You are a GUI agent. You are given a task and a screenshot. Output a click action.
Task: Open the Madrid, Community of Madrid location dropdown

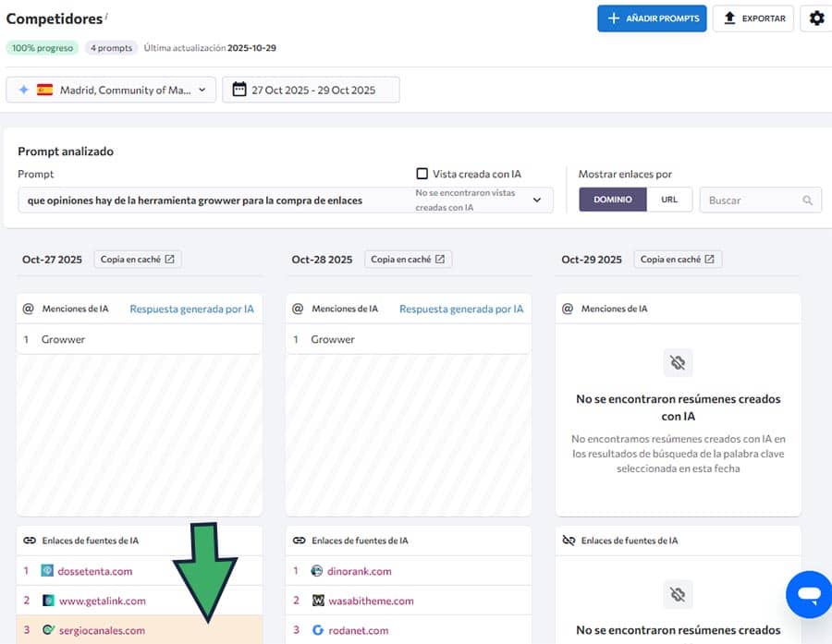click(111, 90)
